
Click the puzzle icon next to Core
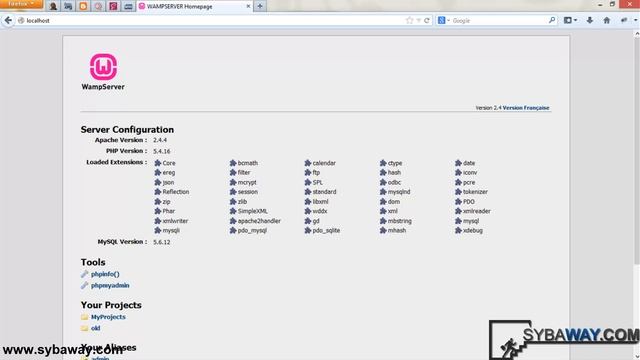[158, 163]
